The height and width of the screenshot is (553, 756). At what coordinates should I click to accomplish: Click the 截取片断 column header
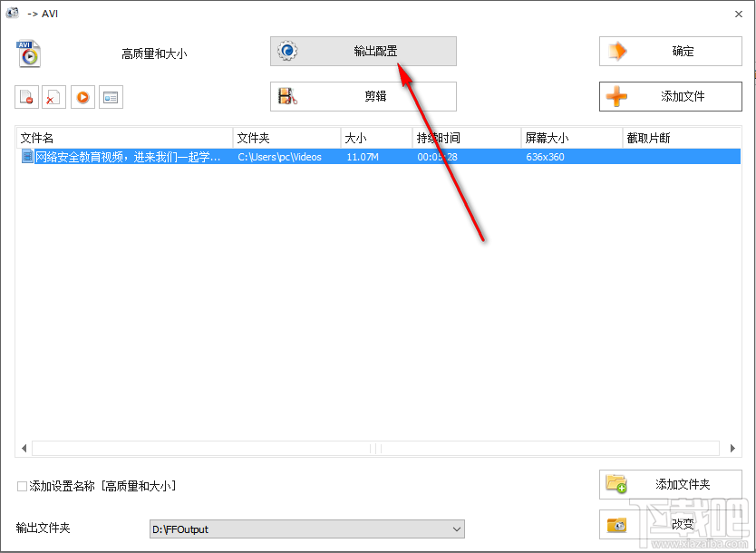tap(682, 139)
